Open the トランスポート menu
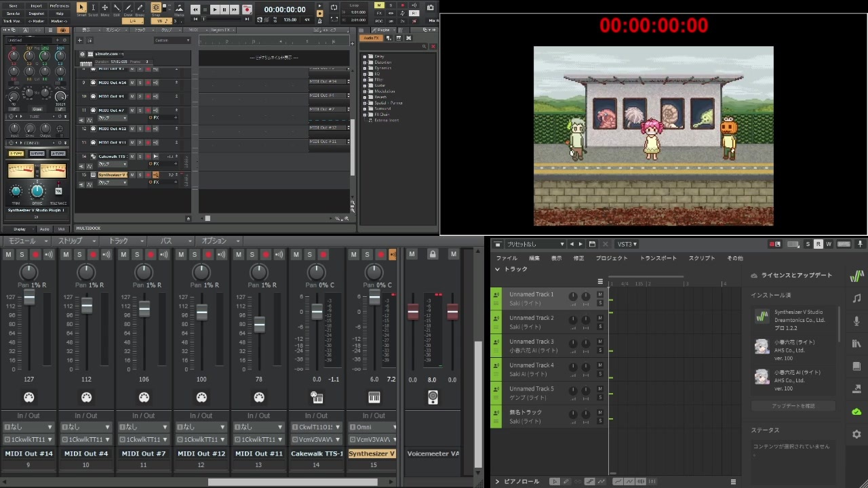This screenshot has height=488, width=868. click(658, 258)
